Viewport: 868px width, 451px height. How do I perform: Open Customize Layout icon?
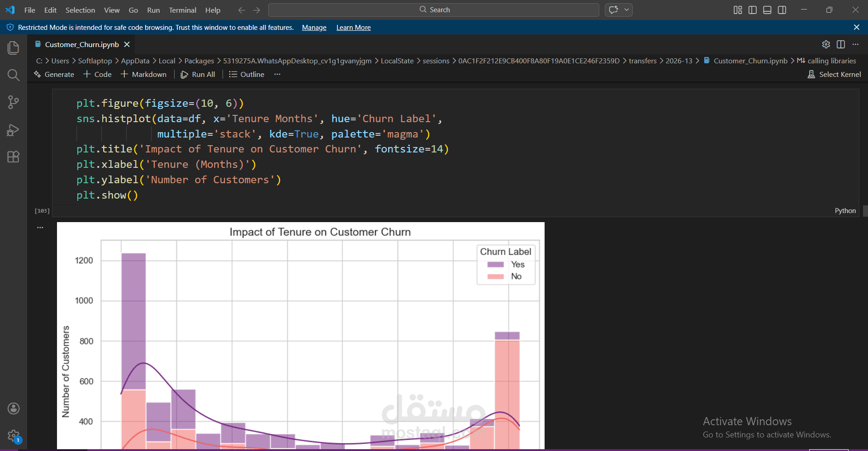point(738,10)
